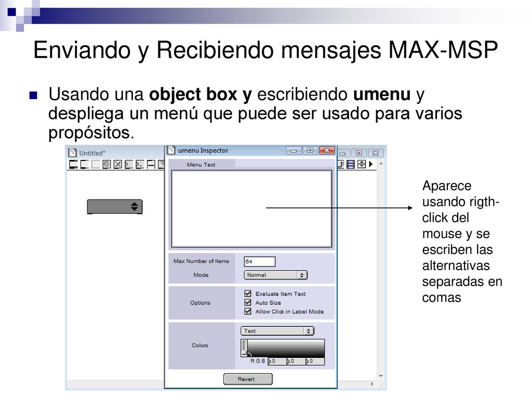Toggle Auto Size checkbox
The height and width of the screenshot is (399, 532).
(x=248, y=302)
